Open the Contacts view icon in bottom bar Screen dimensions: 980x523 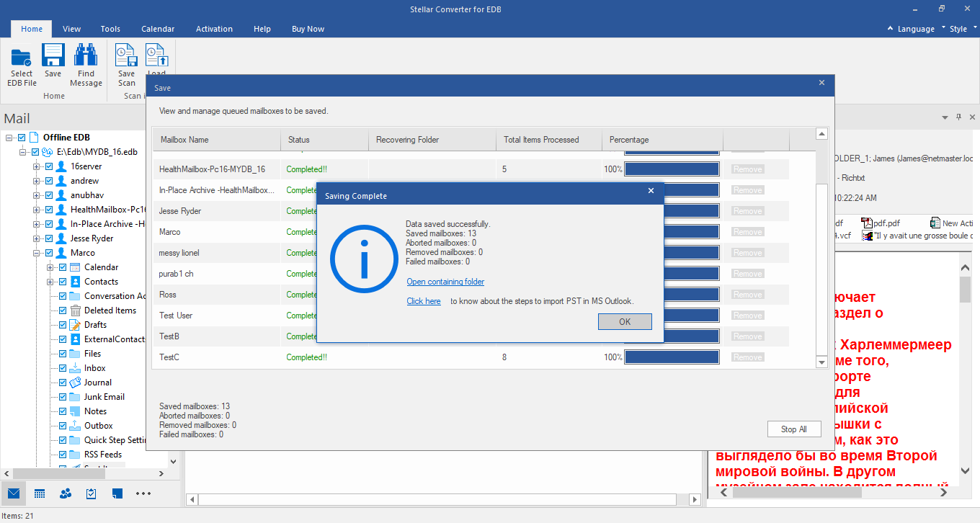[x=66, y=493]
